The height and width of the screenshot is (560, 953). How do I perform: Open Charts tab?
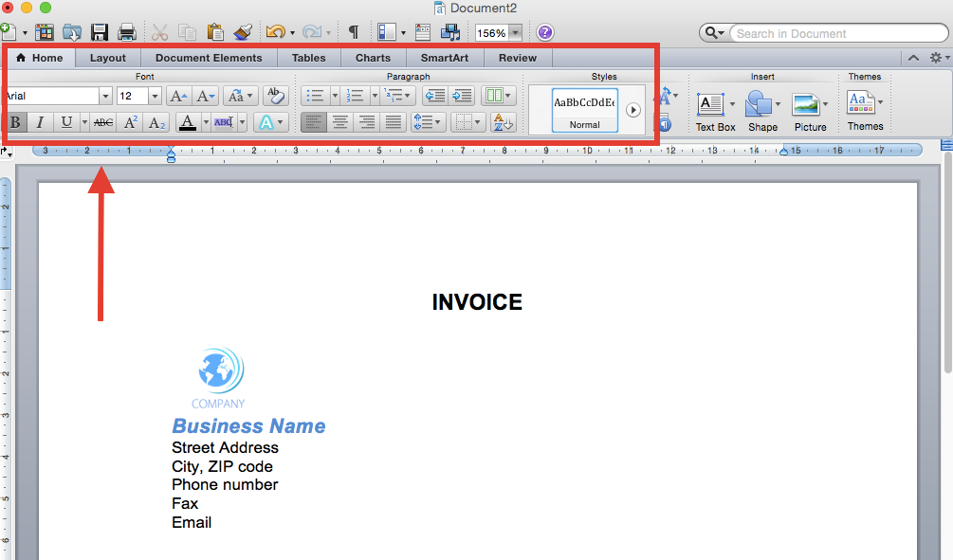pos(374,58)
